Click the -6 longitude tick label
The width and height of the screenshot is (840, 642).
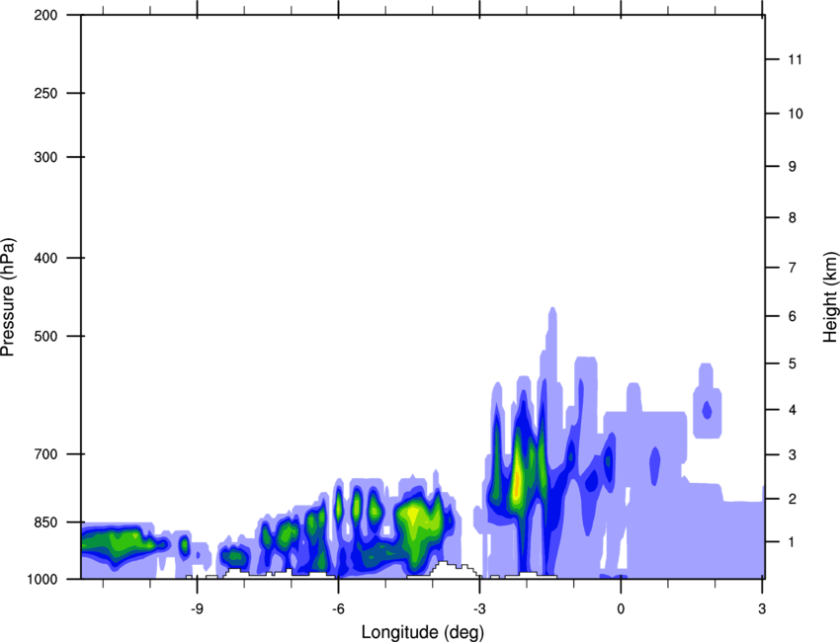338,608
